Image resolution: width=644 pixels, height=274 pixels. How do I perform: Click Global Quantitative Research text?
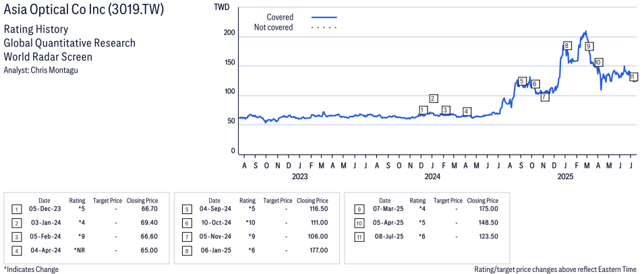69,43
